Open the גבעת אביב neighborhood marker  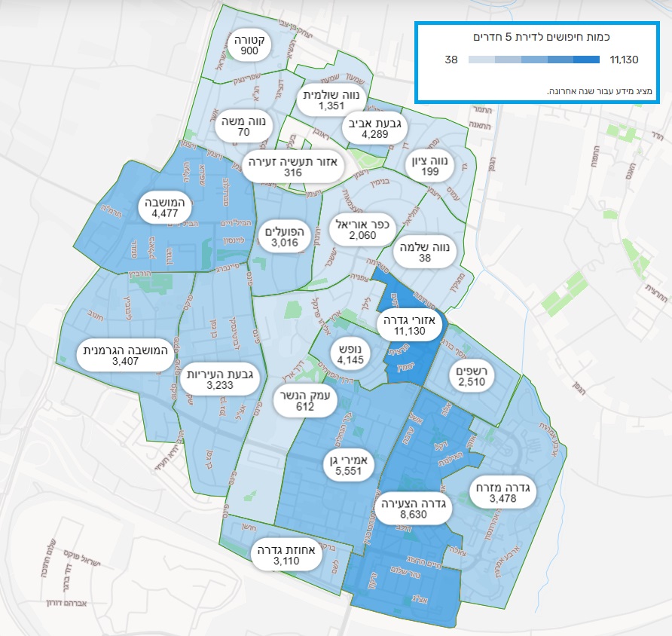pyautogui.click(x=374, y=129)
